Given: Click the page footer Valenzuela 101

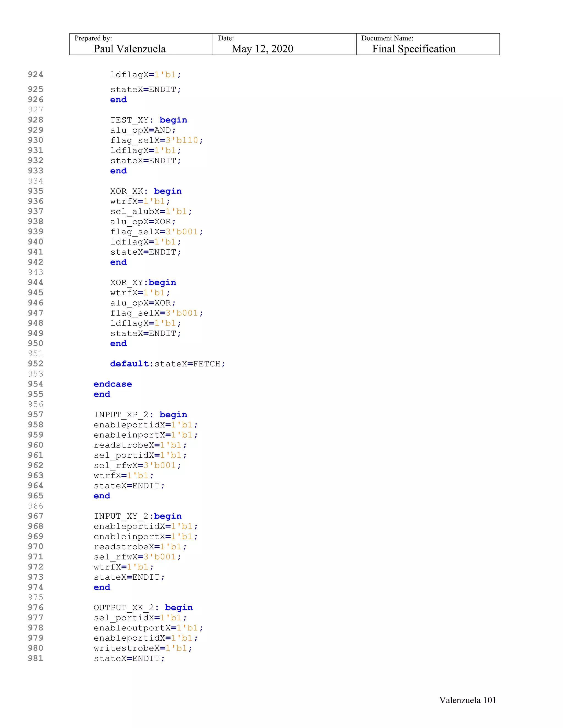Looking at the screenshot, I should 468,700.
